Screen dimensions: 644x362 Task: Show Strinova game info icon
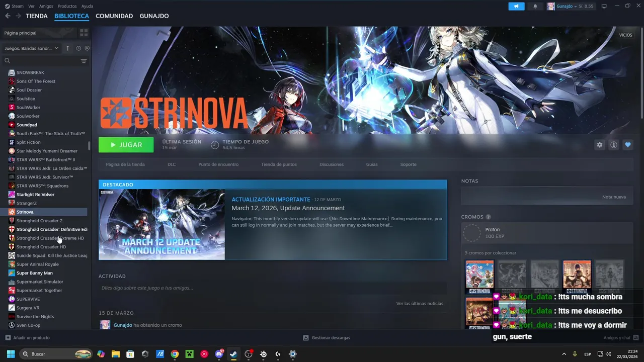pos(613,145)
